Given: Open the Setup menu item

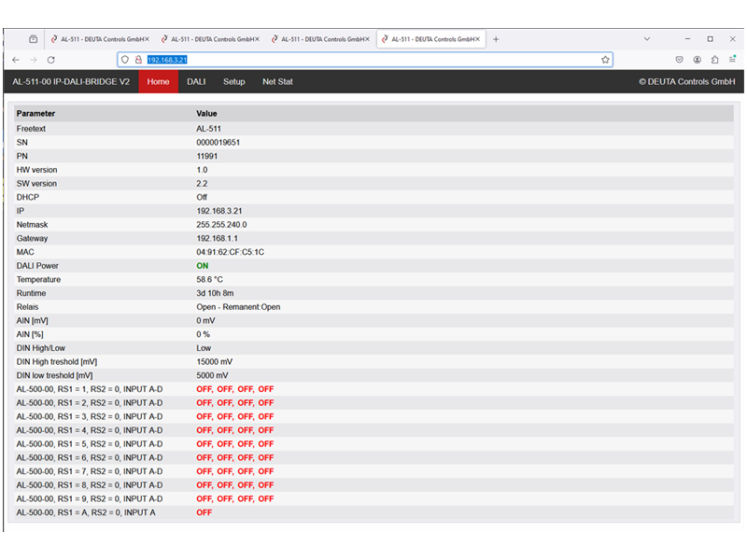Looking at the screenshot, I should pyautogui.click(x=233, y=82).
